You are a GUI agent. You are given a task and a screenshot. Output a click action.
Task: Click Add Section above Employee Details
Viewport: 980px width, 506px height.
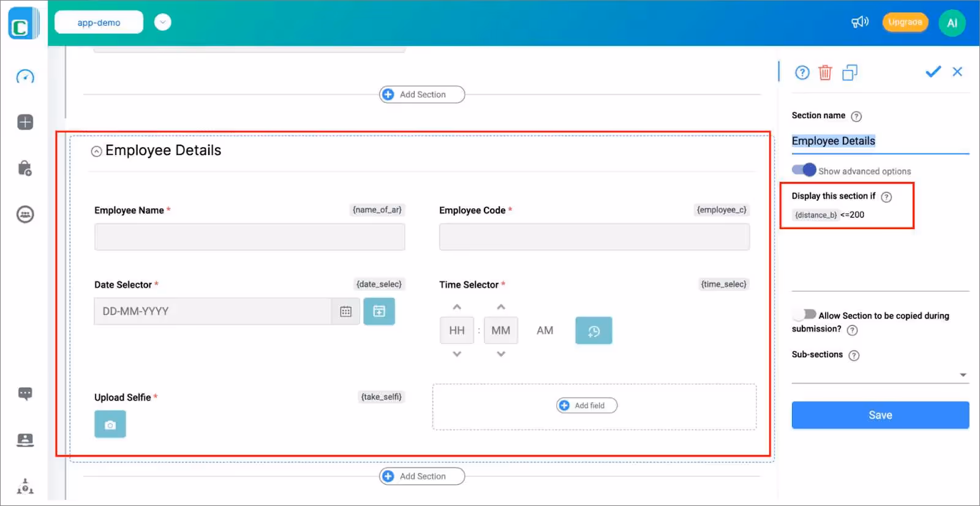pos(422,94)
